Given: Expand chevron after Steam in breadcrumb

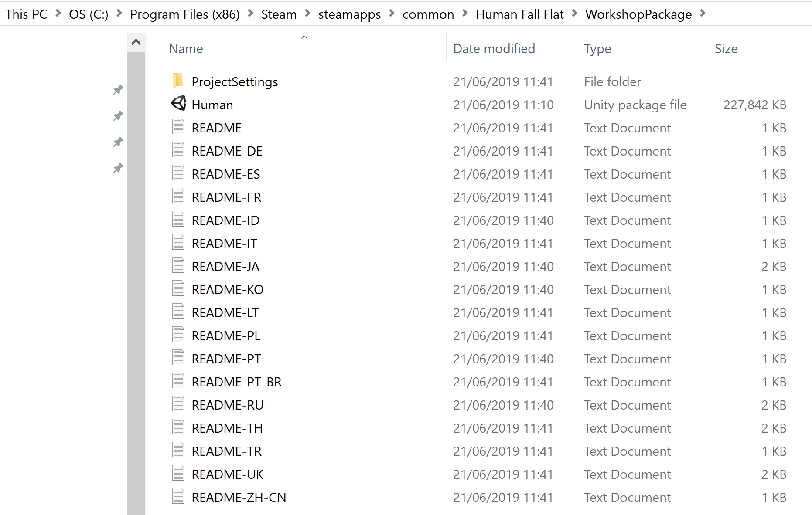Looking at the screenshot, I should pyautogui.click(x=307, y=14).
